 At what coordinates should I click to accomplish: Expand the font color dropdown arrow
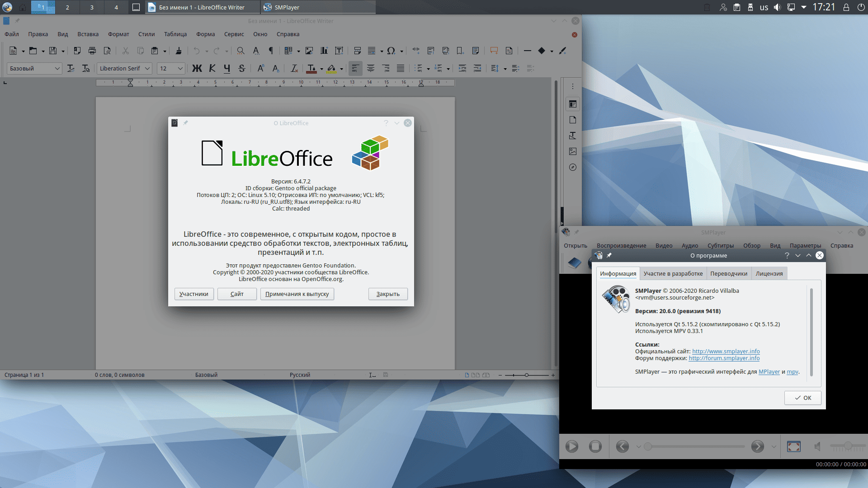click(x=321, y=69)
